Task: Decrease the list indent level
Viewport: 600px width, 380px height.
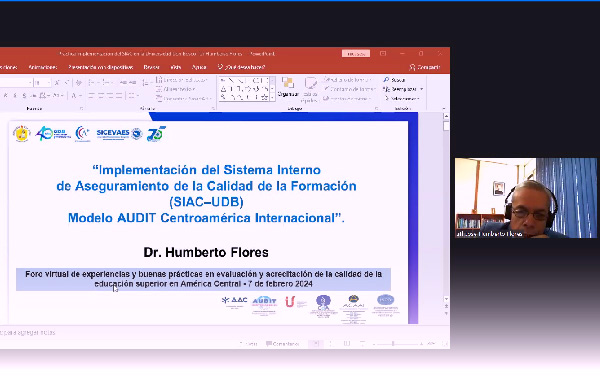Action: click(x=123, y=82)
